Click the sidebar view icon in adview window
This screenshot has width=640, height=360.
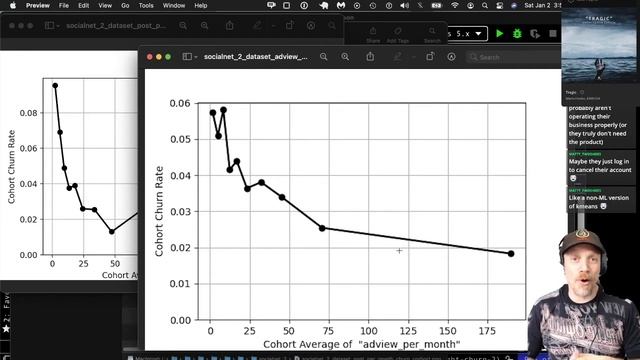(x=187, y=57)
